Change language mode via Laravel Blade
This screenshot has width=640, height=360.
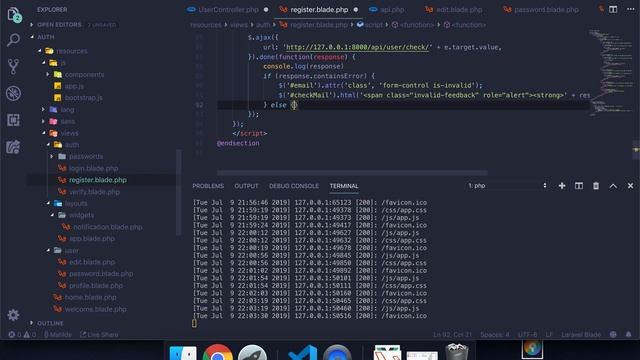[581, 335]
